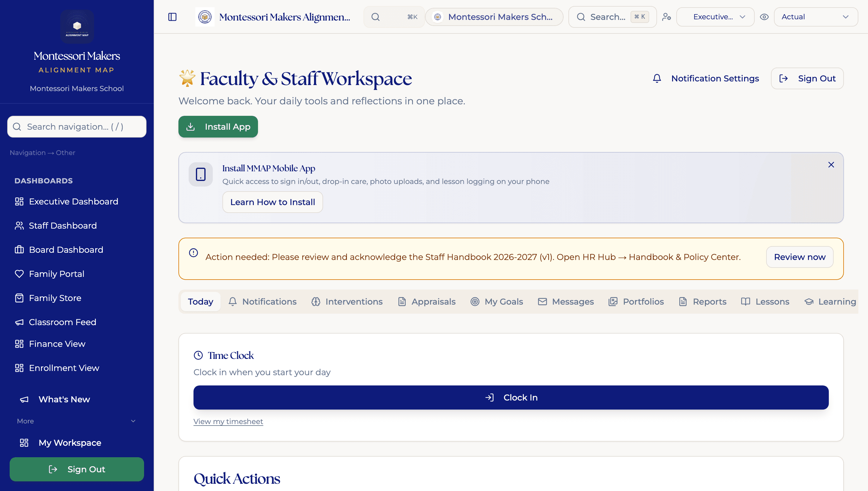868x491 pixels.
Task: Click the Install App button
Action: click(218, 127)
